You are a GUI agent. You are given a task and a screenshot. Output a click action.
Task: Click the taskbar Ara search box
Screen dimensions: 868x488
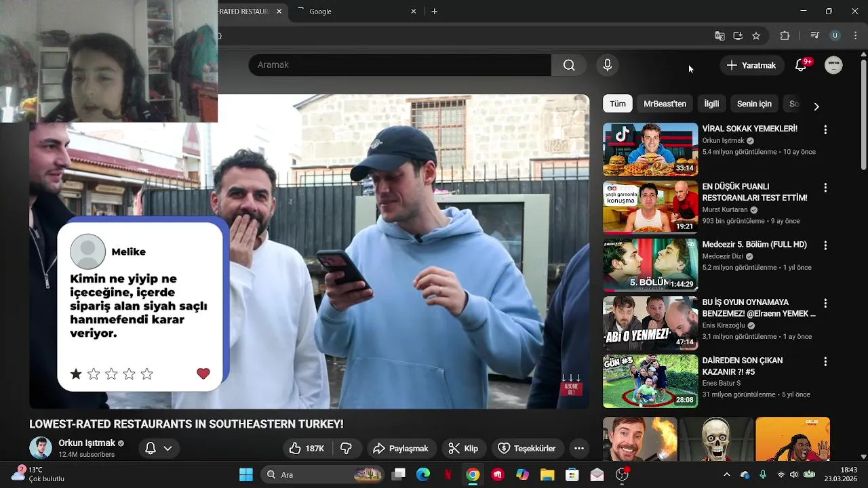click(322, 474)
